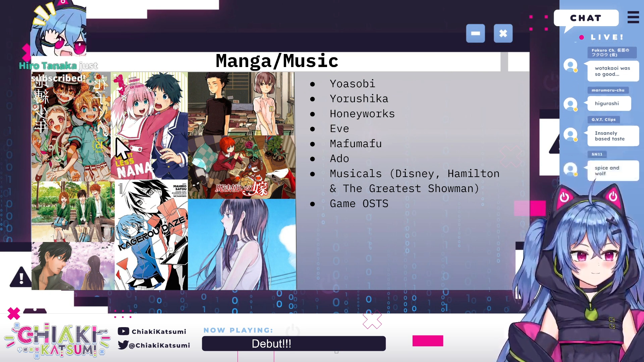Click the white outlined X icon near bottom center

[372, 319]
